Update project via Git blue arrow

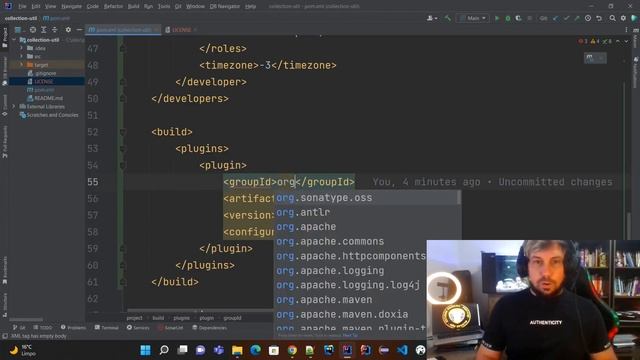pos(556,18)
